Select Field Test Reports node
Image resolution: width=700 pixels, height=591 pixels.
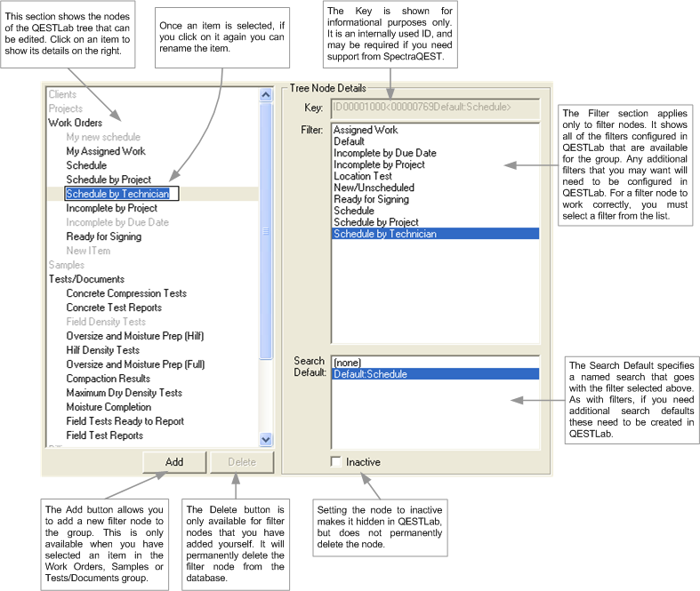tap(104, 435)
